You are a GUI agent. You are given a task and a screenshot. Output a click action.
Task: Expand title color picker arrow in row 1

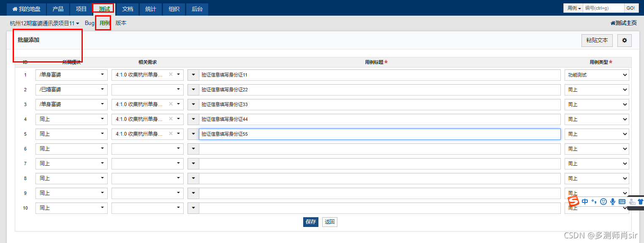(193, 75)
